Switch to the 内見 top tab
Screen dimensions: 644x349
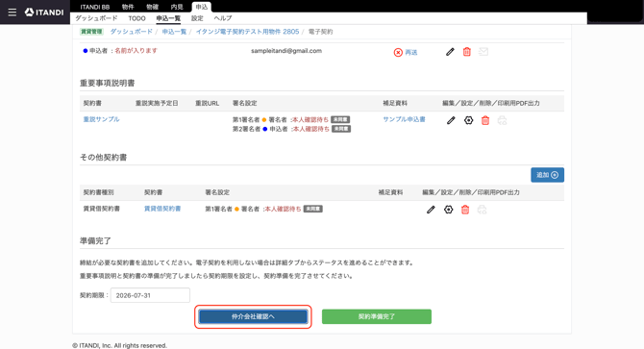tap(177, 7)
